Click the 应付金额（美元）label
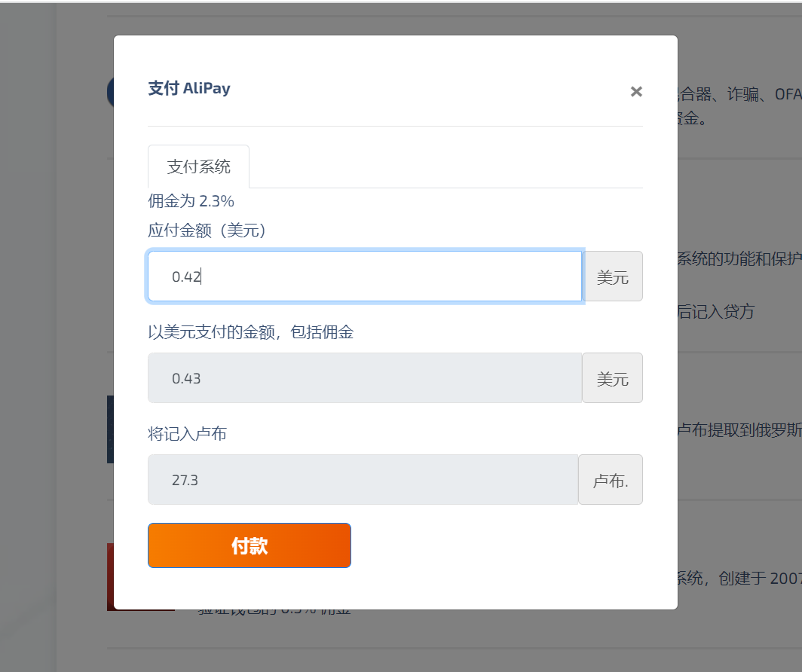The image size is (802, 672). [x=207, y=231]
